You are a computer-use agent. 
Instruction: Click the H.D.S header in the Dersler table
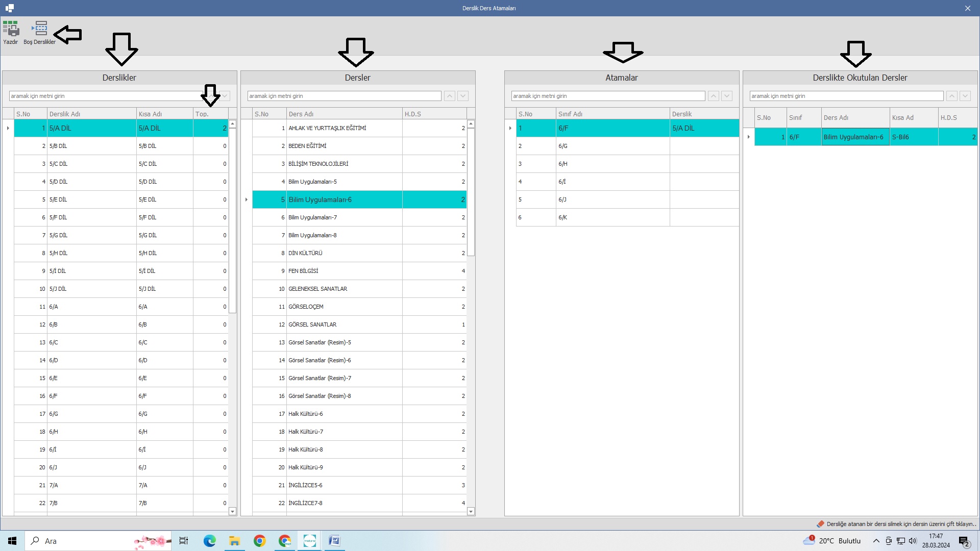(x=434, y=114)
